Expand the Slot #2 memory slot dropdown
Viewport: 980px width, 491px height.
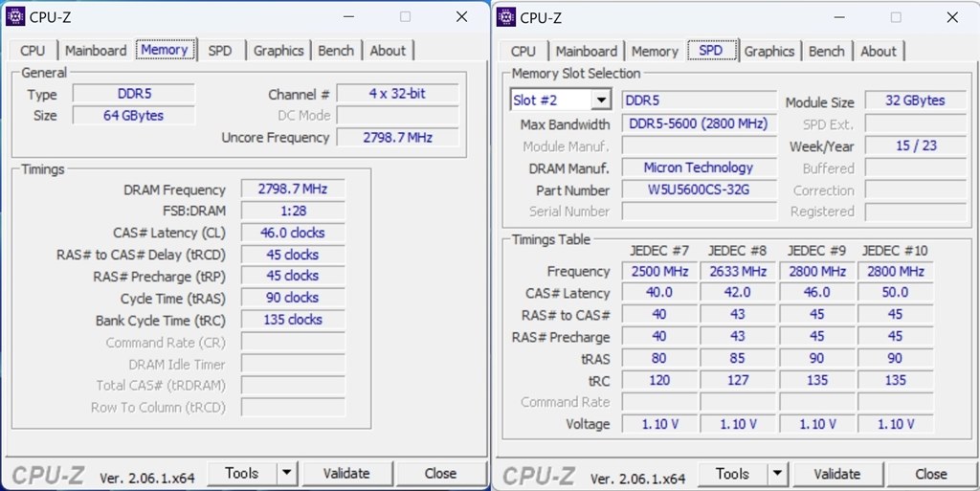601,100
